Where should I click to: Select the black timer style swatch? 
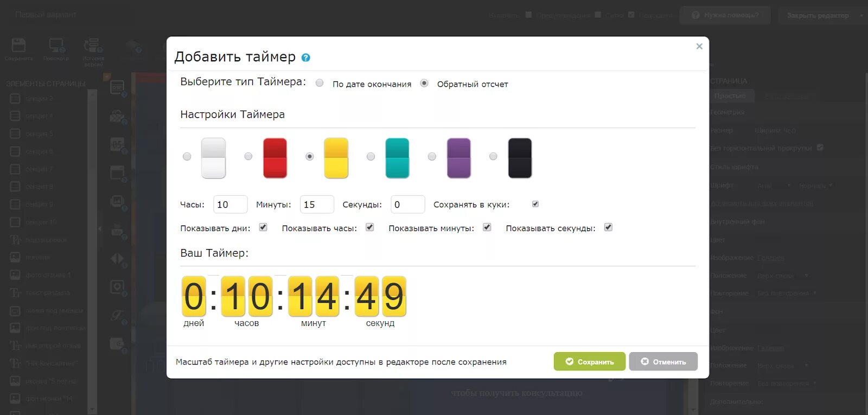(x=520, y=158)
